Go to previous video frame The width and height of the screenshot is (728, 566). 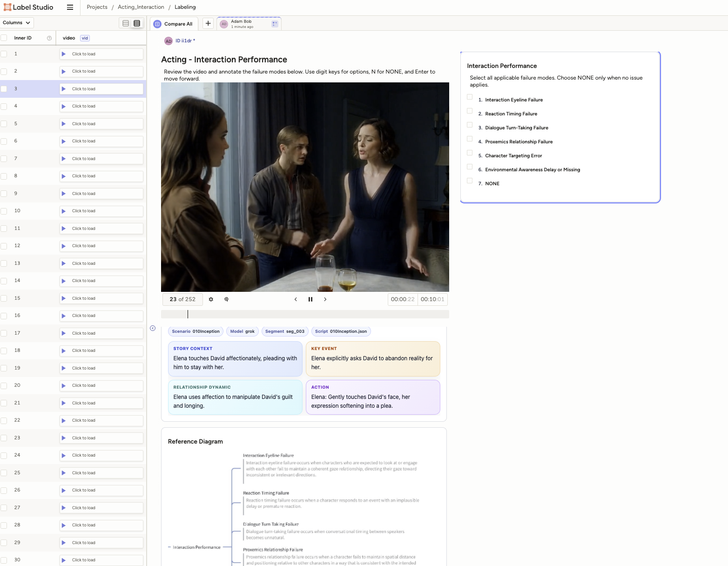click(296, 299)
